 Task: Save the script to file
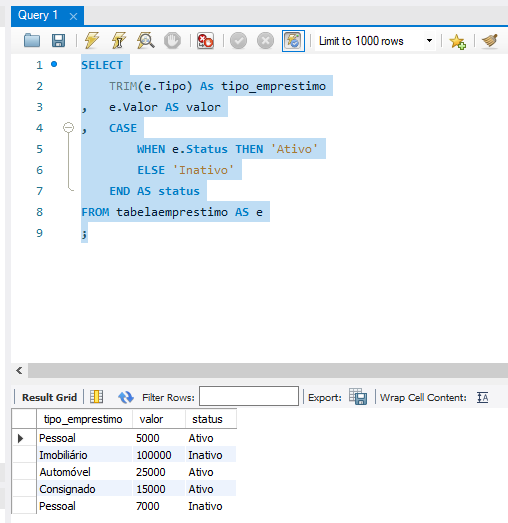point(58,41)
